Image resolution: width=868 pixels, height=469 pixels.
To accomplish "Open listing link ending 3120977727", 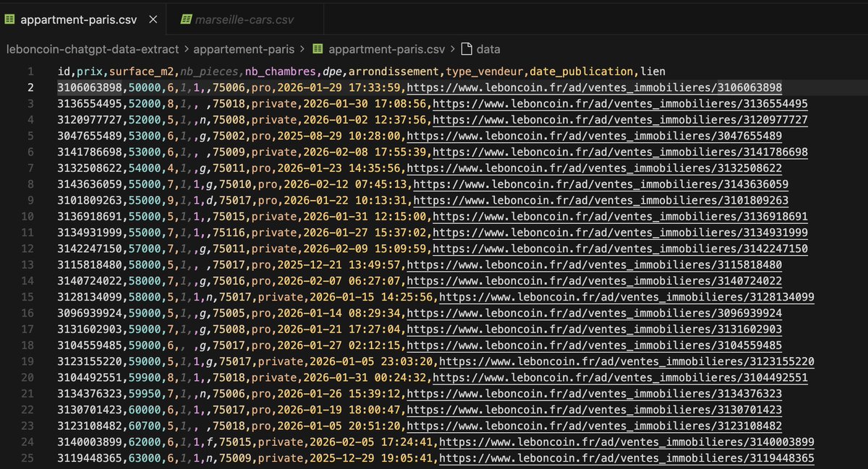I will [621, 119].
